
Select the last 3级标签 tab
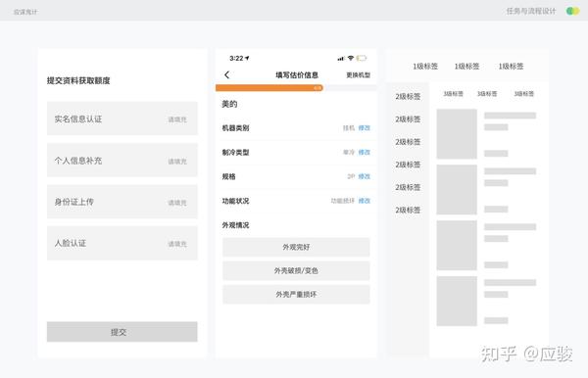[x=524, y=94]
